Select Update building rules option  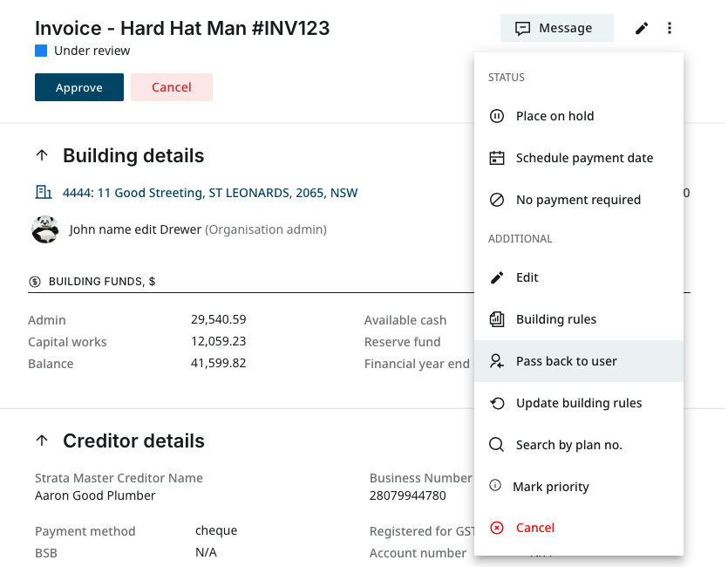pos(578,403)
